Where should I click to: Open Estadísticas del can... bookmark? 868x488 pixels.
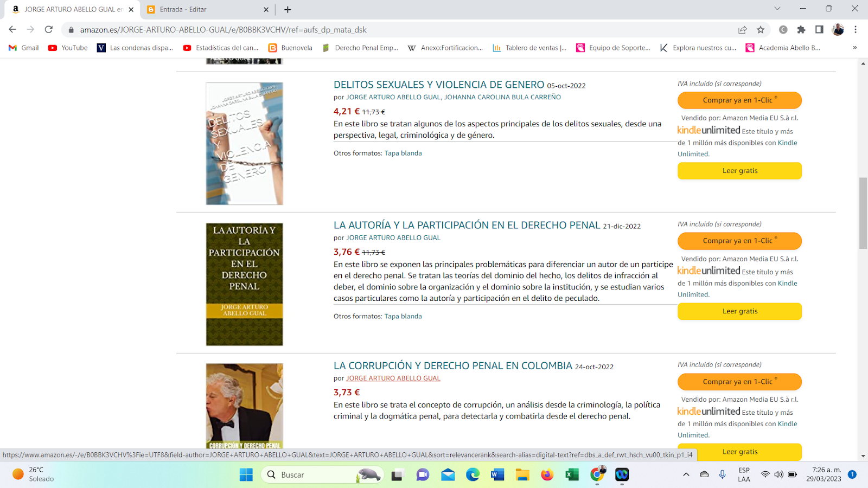tap(221, 48)
